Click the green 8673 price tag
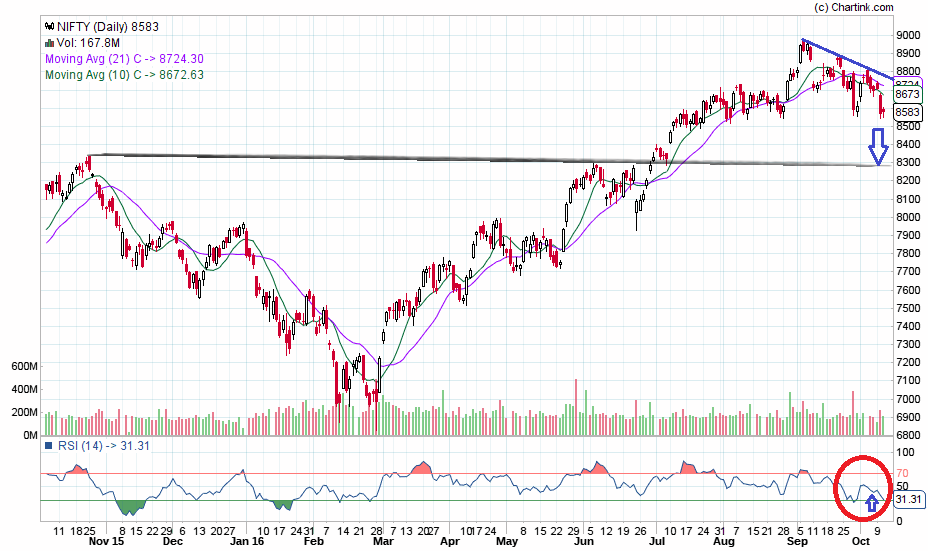The width and height of the screenshot is (930, 551). coord(907,94)
